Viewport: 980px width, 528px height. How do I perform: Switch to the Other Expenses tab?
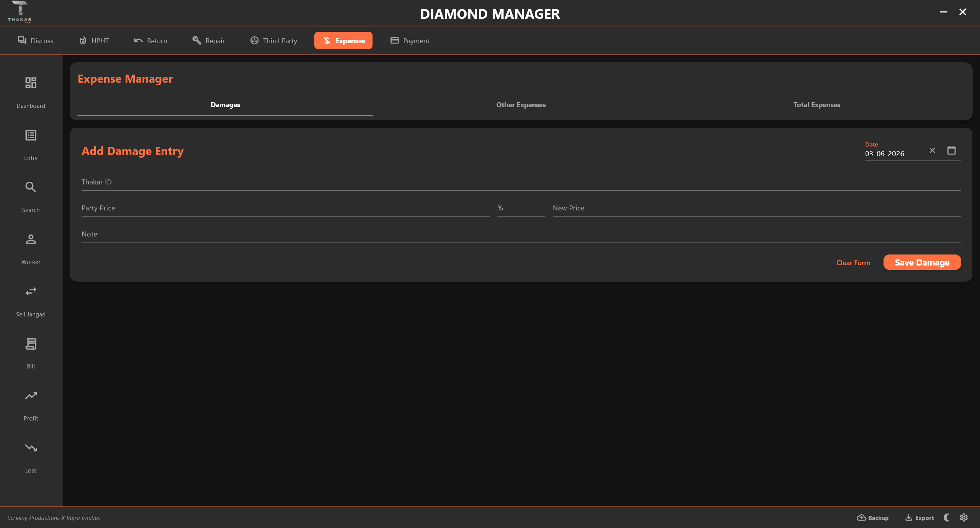tap(521, 105)
